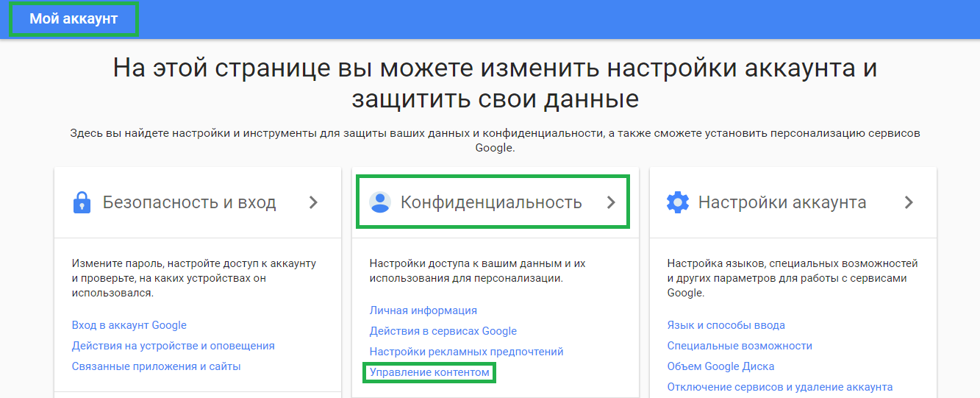Expand the Настройки аккаунта chevron arrow

pos(909,202)
